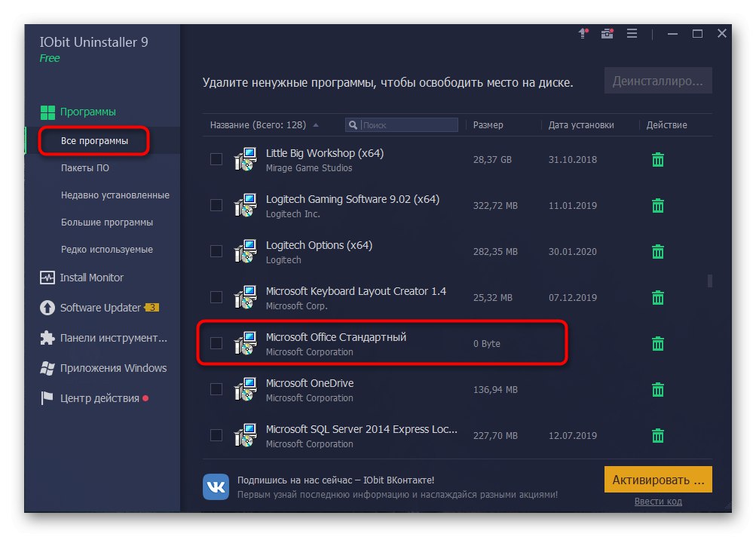756x537 pixels.
Task: Select the Little Big Workshop checkbox
Action: (x=216, y=159)
